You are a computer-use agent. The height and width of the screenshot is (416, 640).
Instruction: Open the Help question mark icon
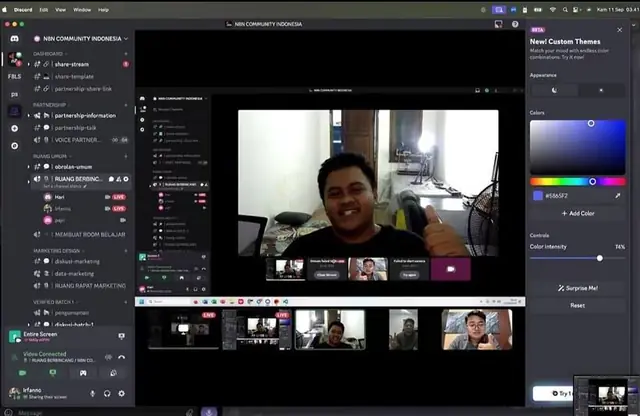pyautogui.click(x=515, y=24)
